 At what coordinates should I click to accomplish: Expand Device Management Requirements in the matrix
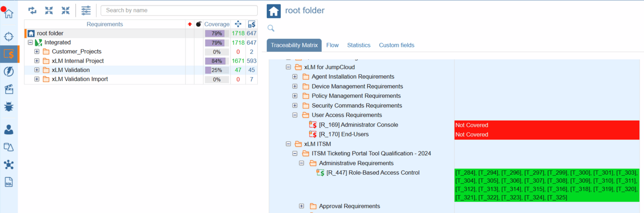[295, 86]
